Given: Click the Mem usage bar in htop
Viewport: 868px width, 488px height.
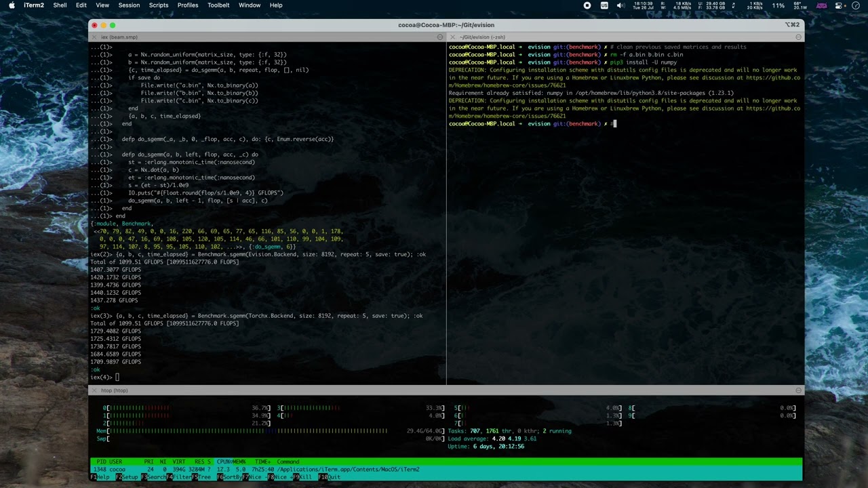Looking at the screenshot, I should pos(270,430).
